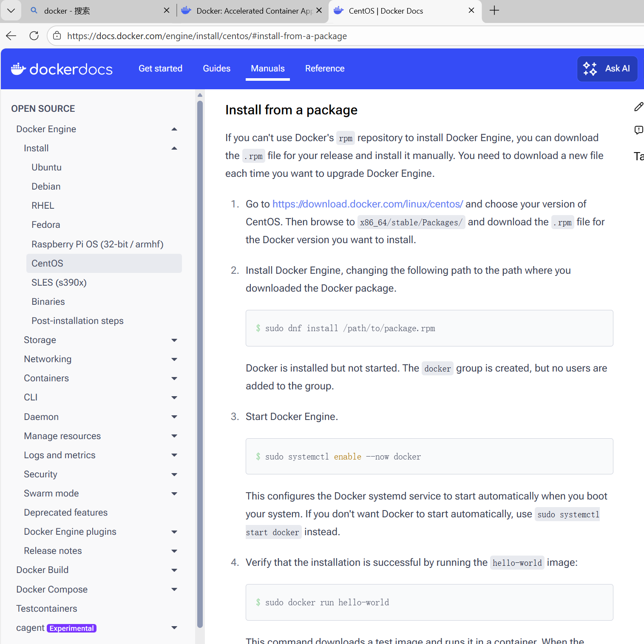Open Get started in top navigation
Viewport: 644px width, 644px height.
coord(160,68)
